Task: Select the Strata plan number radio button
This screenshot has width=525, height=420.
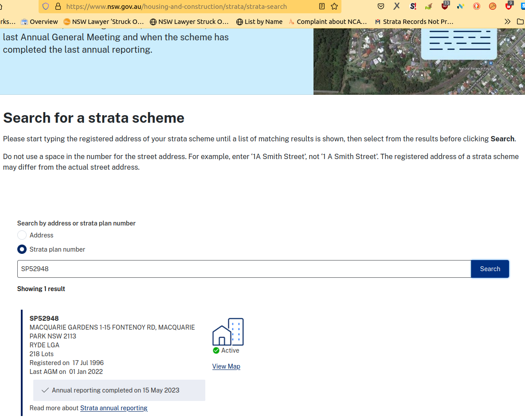Action: point(22,249)
